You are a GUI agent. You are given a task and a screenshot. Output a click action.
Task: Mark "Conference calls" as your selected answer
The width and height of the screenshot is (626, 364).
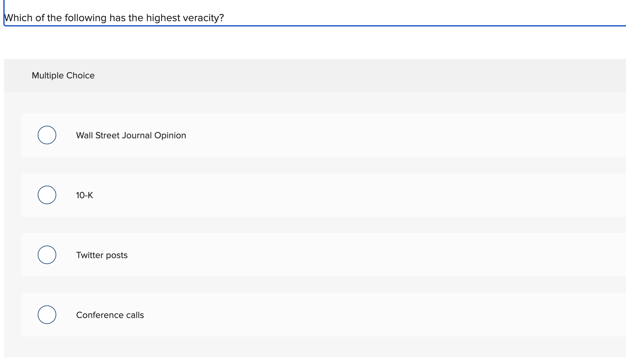pos(47,315)
